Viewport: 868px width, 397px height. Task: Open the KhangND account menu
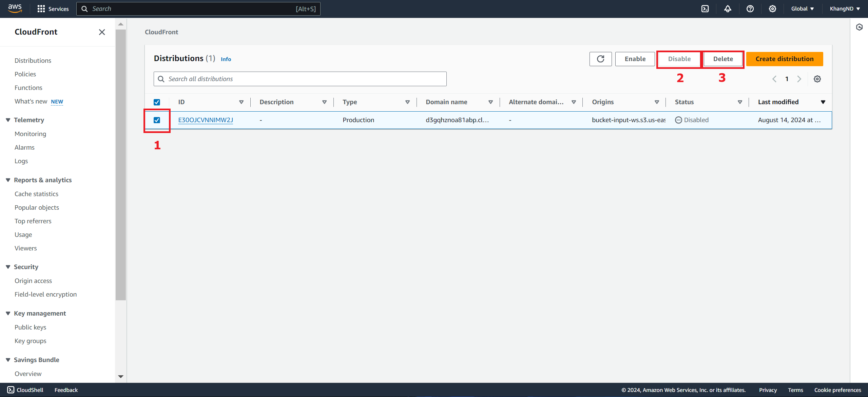(845, 9)
